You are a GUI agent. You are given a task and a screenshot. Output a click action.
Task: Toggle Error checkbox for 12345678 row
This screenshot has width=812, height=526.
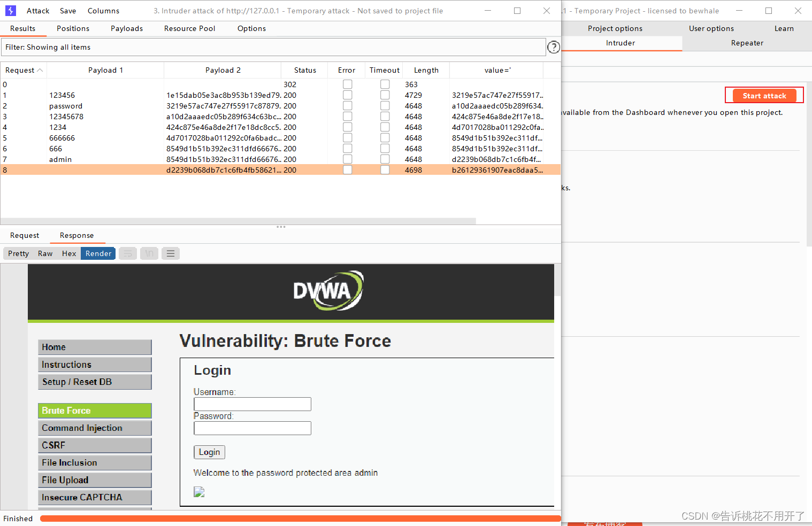[348, 117]
